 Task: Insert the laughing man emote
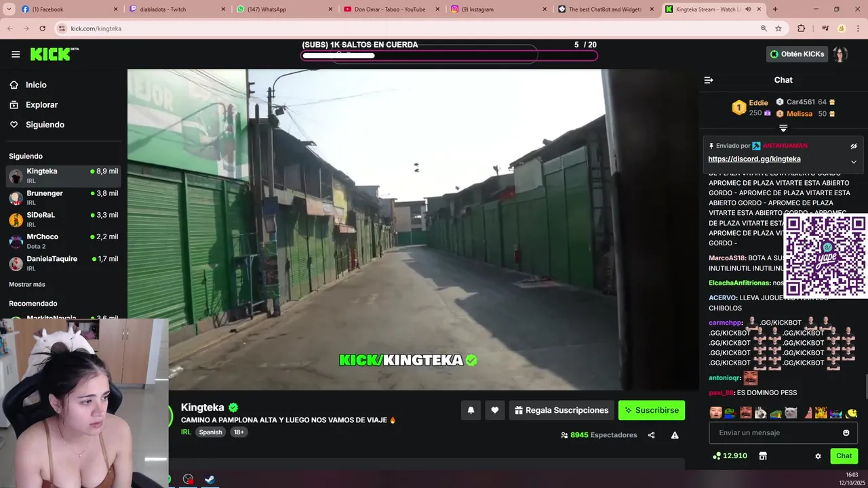[x=746, y=413]
